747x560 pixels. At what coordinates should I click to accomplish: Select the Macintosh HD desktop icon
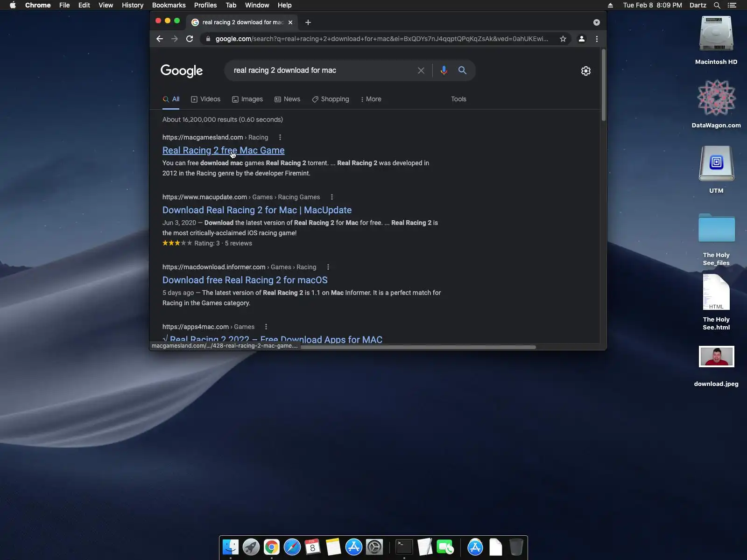pyautogui.click(x=716, y=34)
